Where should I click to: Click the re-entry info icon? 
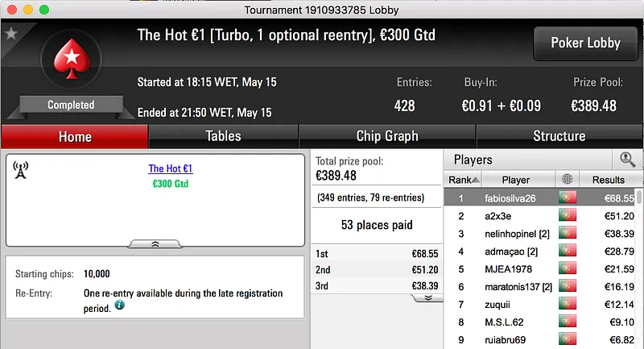[x=120, y=305]
